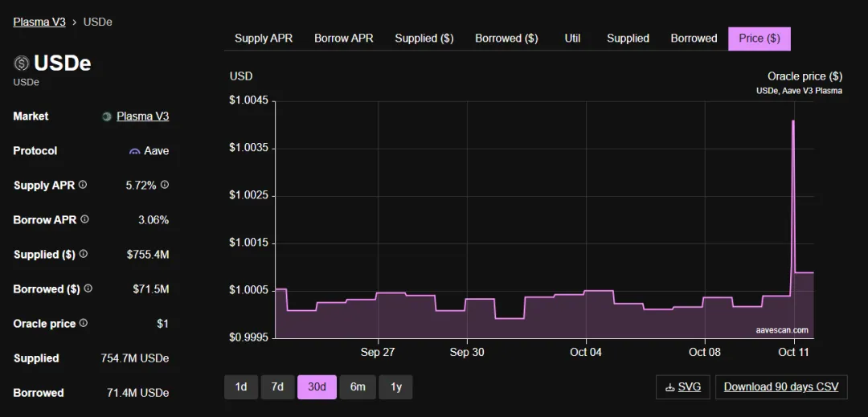Click the USDe coin icon beside title
The width and height of the screenshot is (868, 417).
click(22, 63)
